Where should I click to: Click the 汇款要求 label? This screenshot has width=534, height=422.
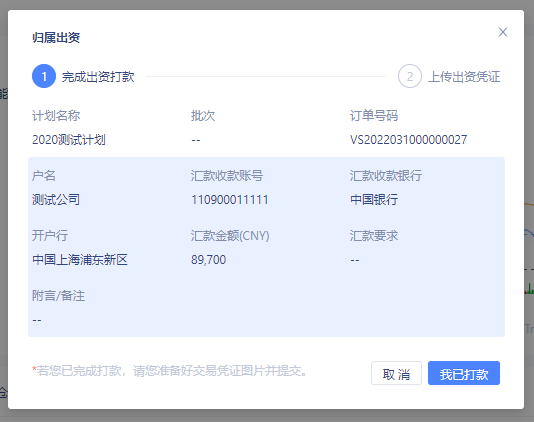[374, 236]
